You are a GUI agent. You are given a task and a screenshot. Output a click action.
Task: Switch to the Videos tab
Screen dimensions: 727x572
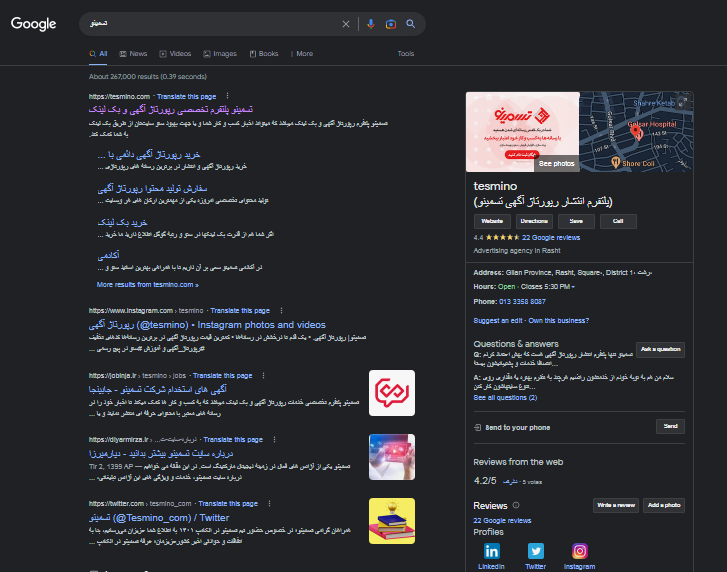[175, 54]
